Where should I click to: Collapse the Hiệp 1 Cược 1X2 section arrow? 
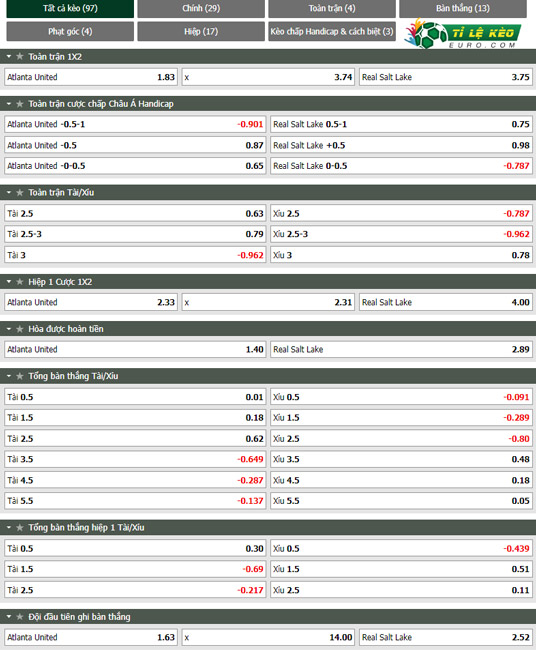9,282
